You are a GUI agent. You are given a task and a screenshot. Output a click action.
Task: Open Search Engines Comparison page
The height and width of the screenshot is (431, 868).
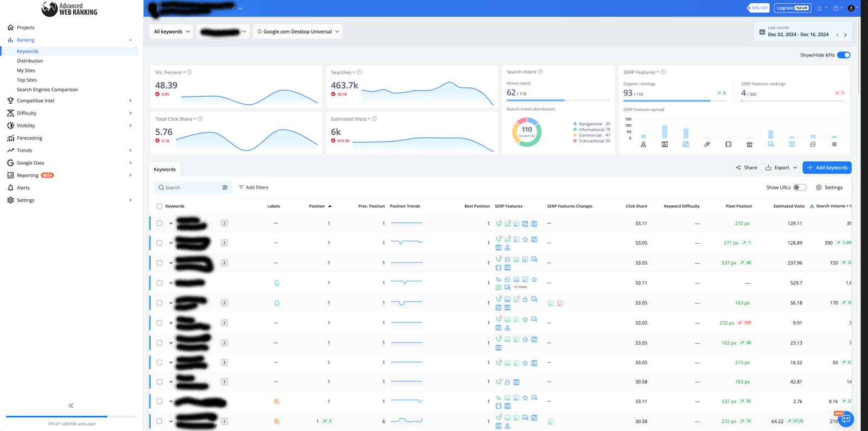click(x=47, y=90)
